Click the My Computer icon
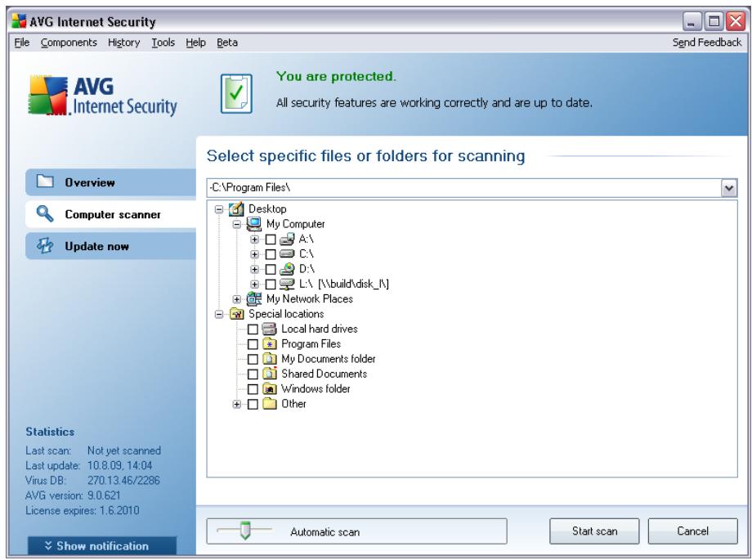Viewport: 752px width, 560px height. [254, 224]
